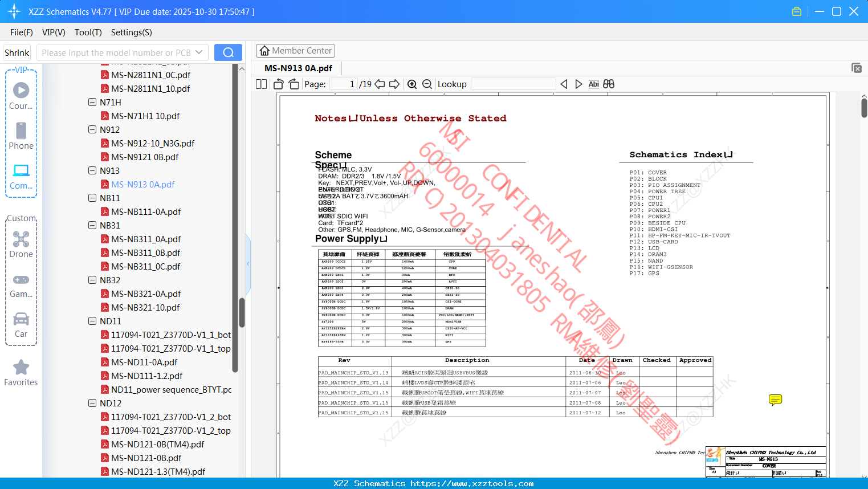Open the File(F) menu
The image size is (868, 489).
(22, 32)
